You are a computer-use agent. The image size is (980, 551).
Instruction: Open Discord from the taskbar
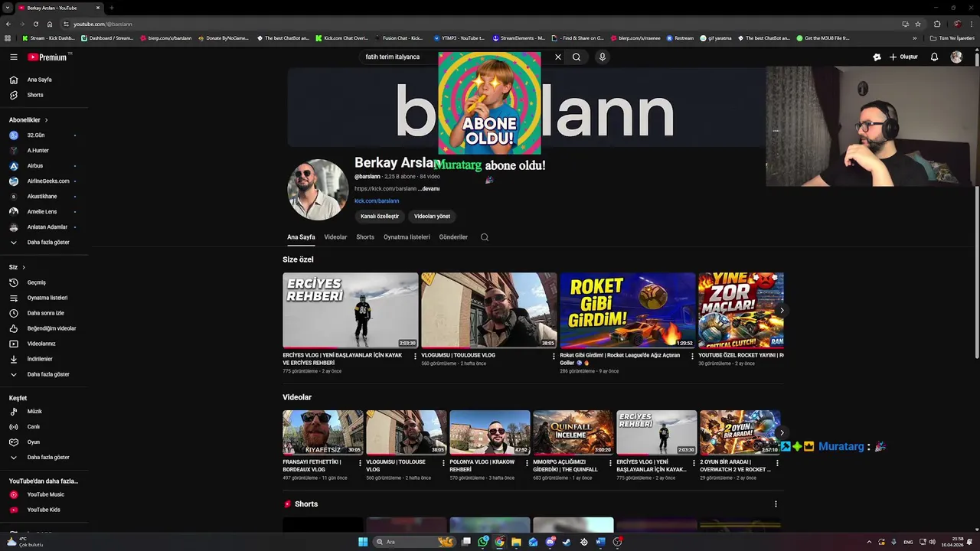click(550, 542)
